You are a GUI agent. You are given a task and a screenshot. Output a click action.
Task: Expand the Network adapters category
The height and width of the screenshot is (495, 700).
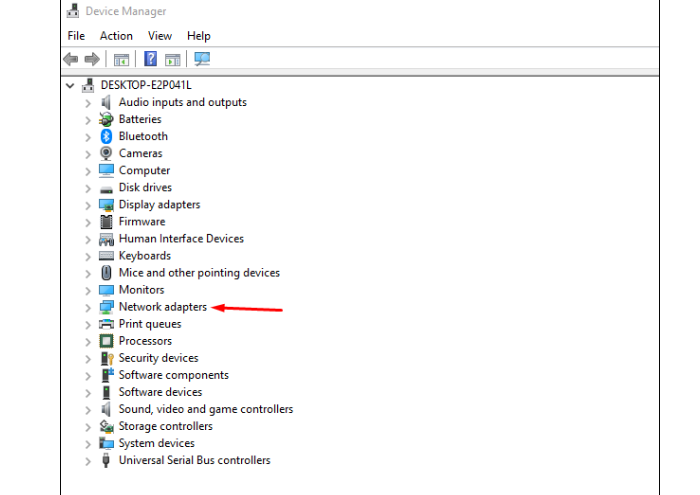[88, 308]
